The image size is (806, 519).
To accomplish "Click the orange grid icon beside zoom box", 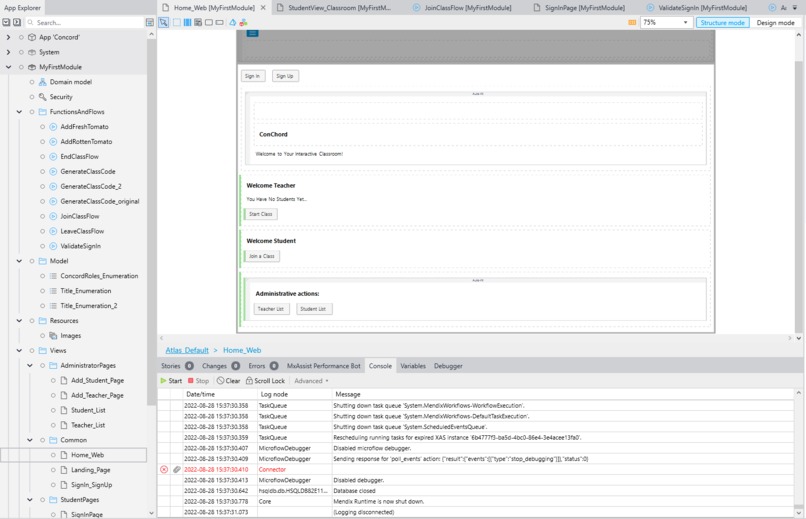I will (632, 23).
